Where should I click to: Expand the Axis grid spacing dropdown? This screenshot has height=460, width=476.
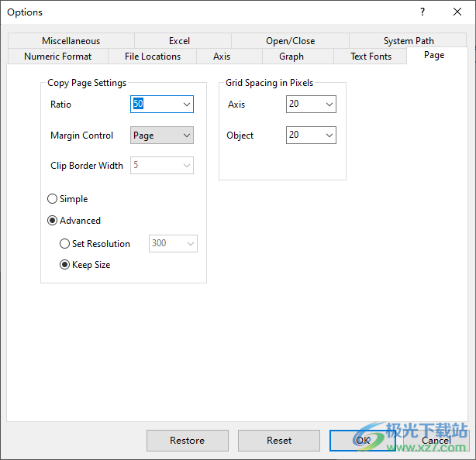[x=329, y=105]
